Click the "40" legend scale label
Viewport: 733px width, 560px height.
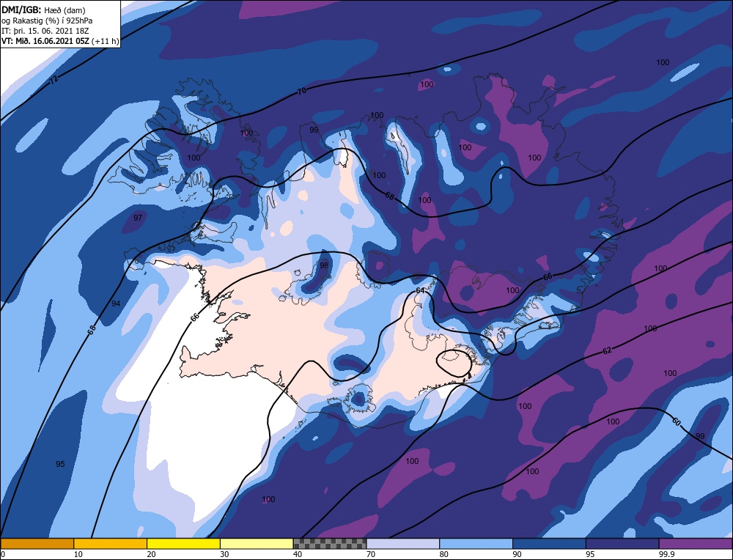click(298, 554)
